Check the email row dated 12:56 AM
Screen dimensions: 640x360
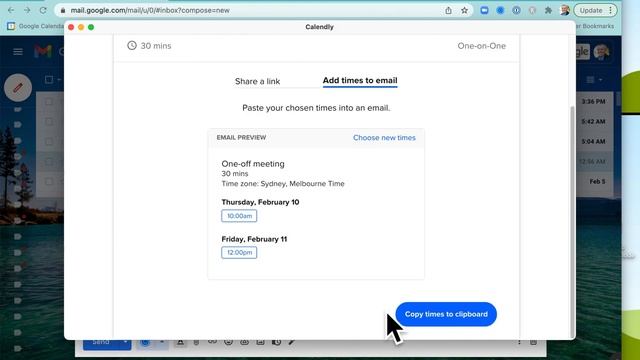[x=49, y=162]
